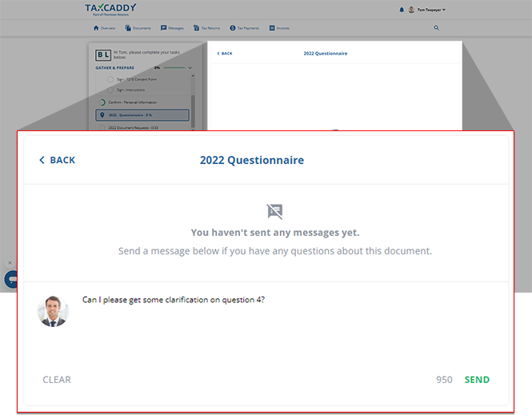Viewport: 532px width, 419px height.
Task: Click Tom Taxpayer's small header avatar
Action: pyautogui.click(x=411, y=10)
